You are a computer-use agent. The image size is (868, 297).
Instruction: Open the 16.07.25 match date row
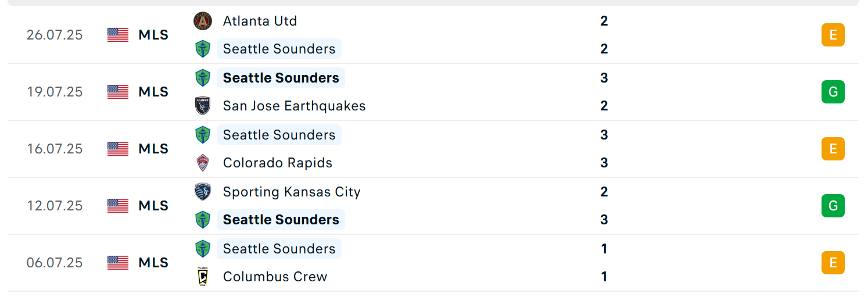433,149
